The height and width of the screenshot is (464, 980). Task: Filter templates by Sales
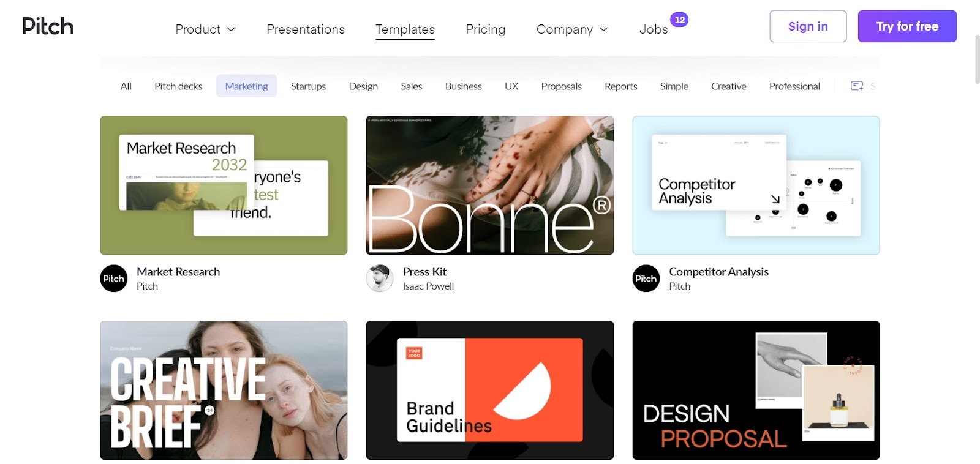[412, 86]
